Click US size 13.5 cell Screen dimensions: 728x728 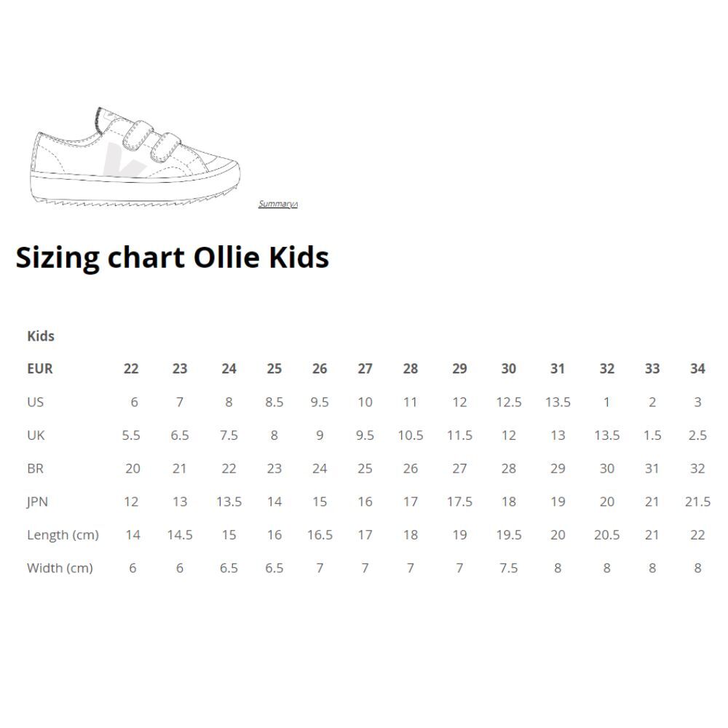click(558, 402)
